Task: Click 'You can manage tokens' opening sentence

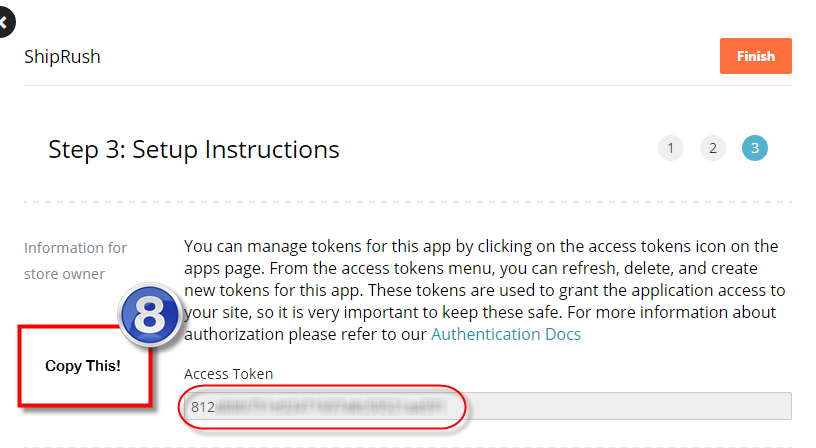Action: (x=274, y=246)
